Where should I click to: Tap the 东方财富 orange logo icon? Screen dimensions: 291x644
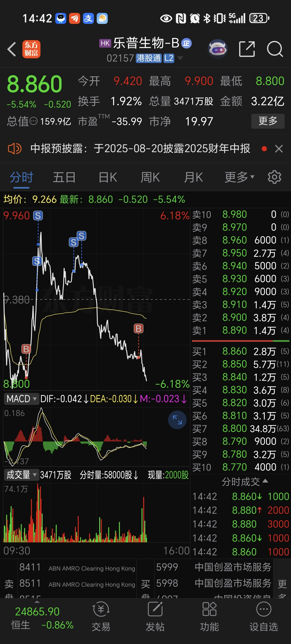point(31,49)
